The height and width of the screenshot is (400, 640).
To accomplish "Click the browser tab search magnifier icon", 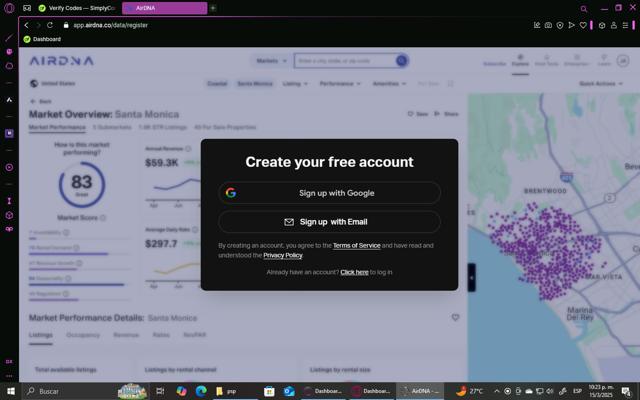I will point(584,9).
